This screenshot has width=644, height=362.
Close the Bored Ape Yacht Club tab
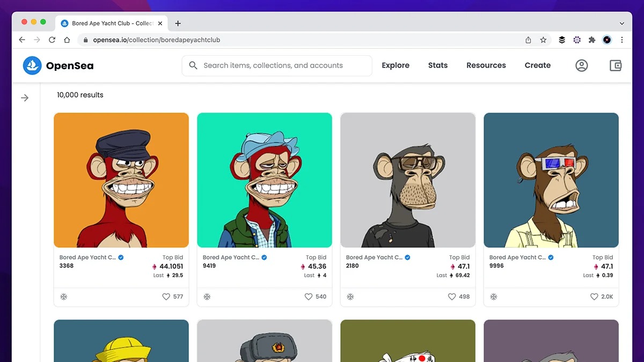pos(160,23)
